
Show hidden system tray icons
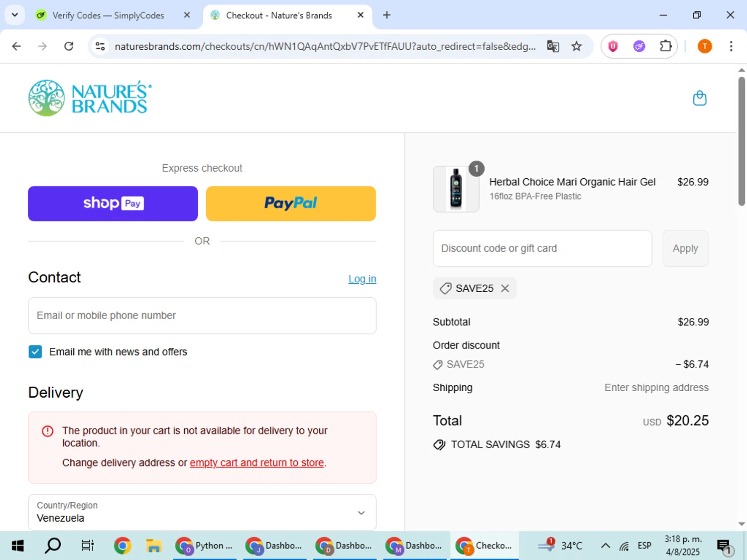[606, 546]
